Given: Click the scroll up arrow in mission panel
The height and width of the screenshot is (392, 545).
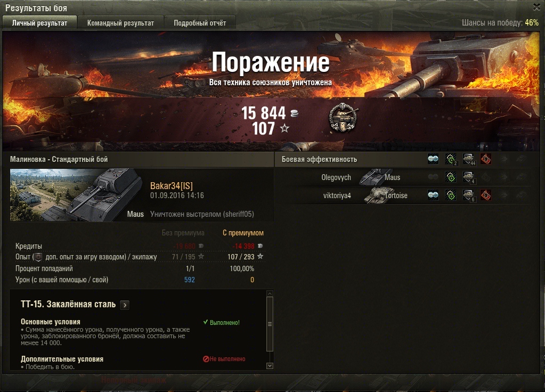Looking at the screenshot, I should (270, 293).
